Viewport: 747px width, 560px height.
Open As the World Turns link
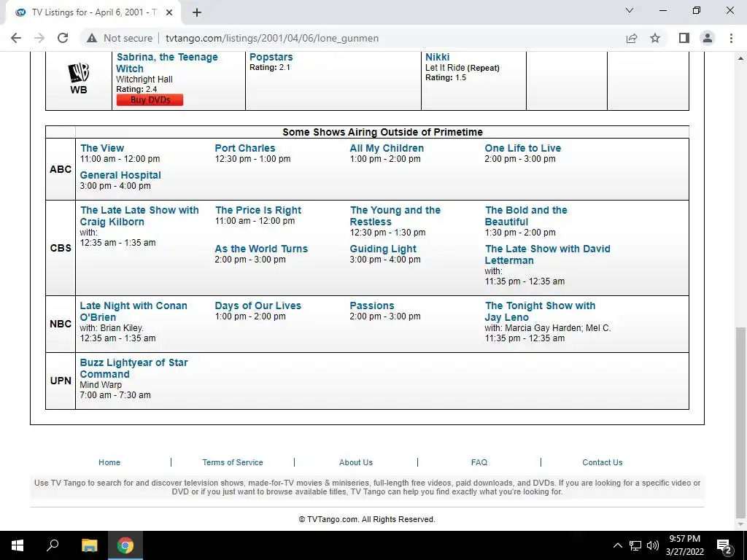(x=261, y=249)
